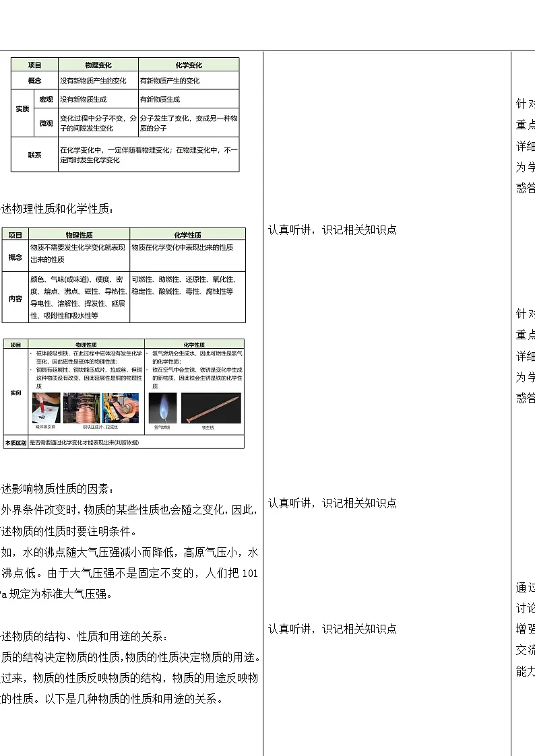Click the row label '微观'
This screenshot has height=756, width=535.
(46, 123)
